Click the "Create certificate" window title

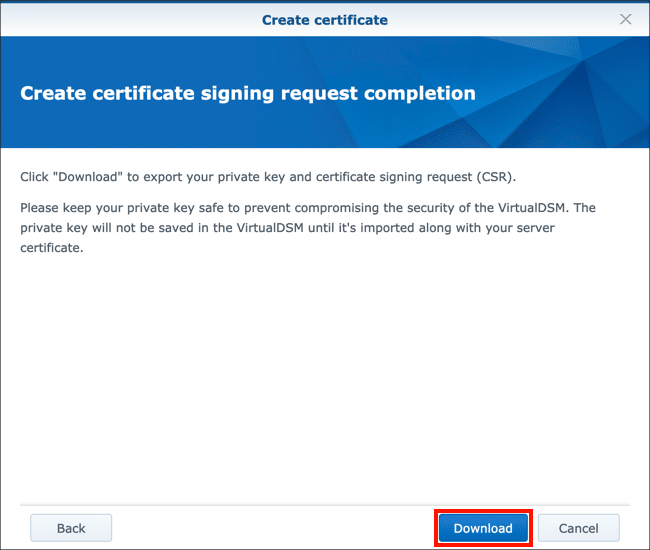point(324,19)
